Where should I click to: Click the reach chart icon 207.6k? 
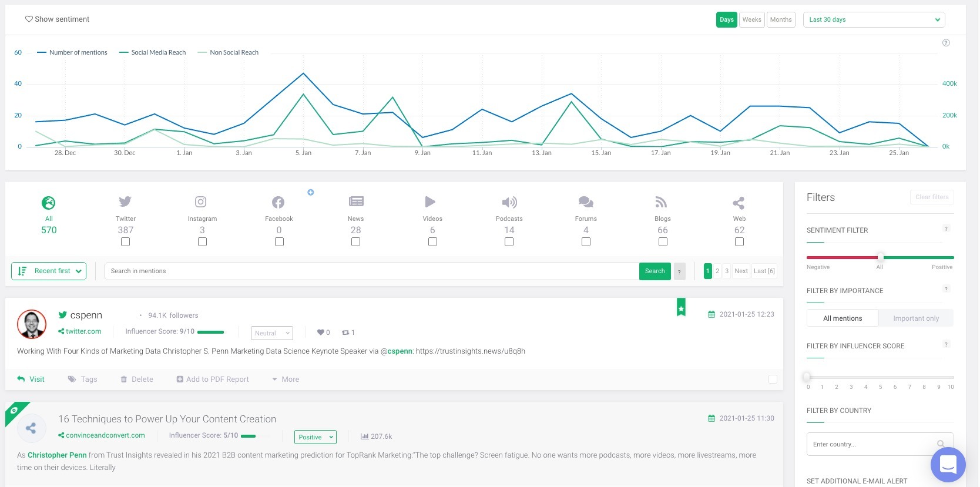pyautogui.click(x=364, y=436)
